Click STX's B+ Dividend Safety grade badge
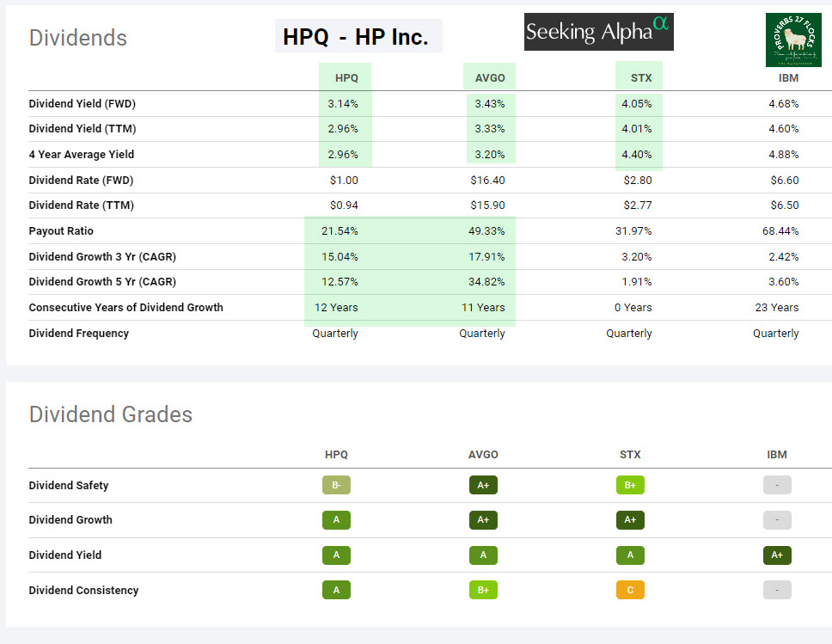 [x=630, y=485]
